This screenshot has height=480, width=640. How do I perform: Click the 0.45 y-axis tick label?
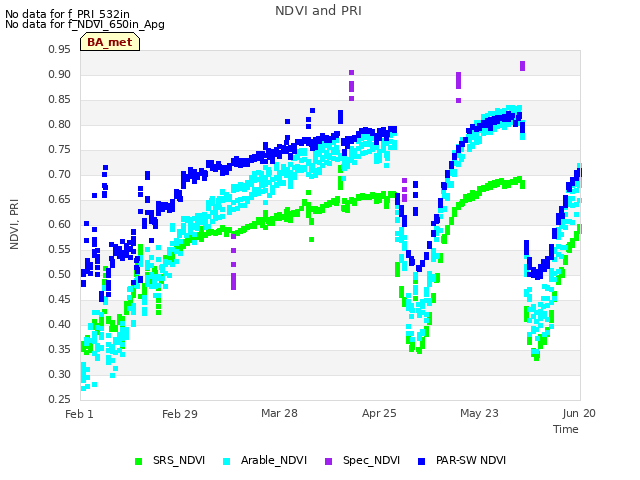(x=60, y=299)
